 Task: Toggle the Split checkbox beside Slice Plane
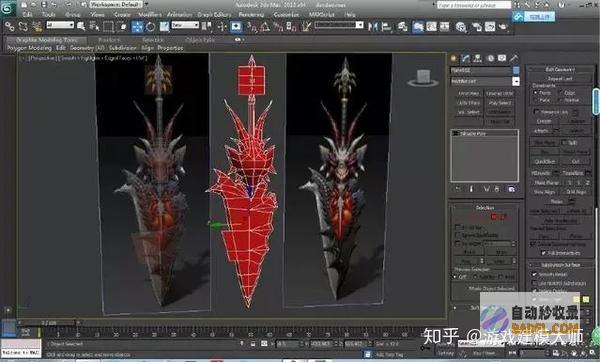564,142
